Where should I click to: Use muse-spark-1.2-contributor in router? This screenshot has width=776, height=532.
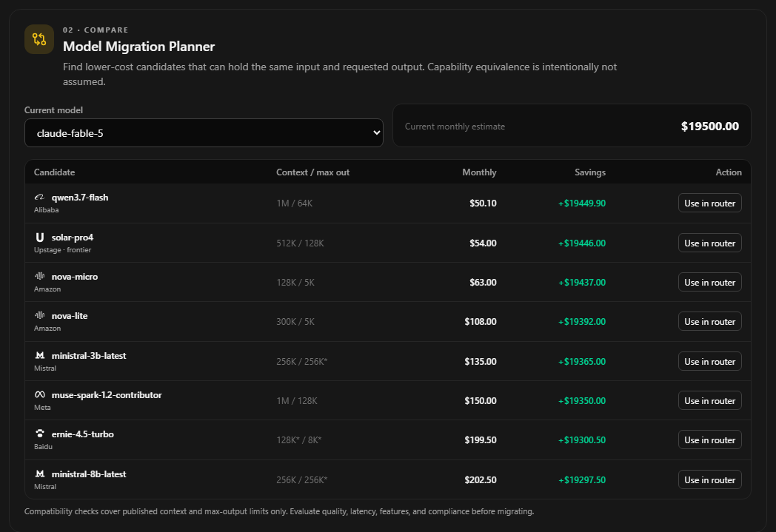coord(709,400)
